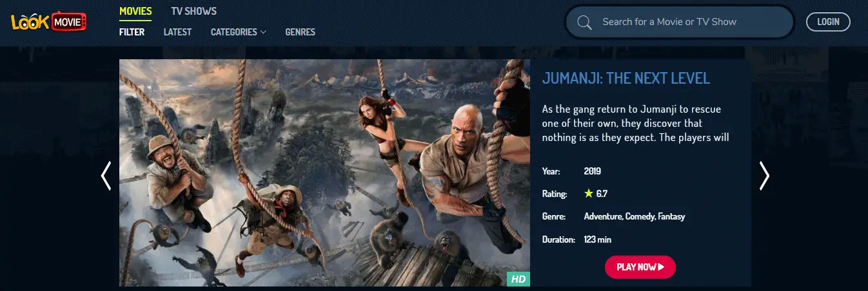Focus the movie or TV show search field
Viewport: 868px width, 291px height.
pos(679,22)
